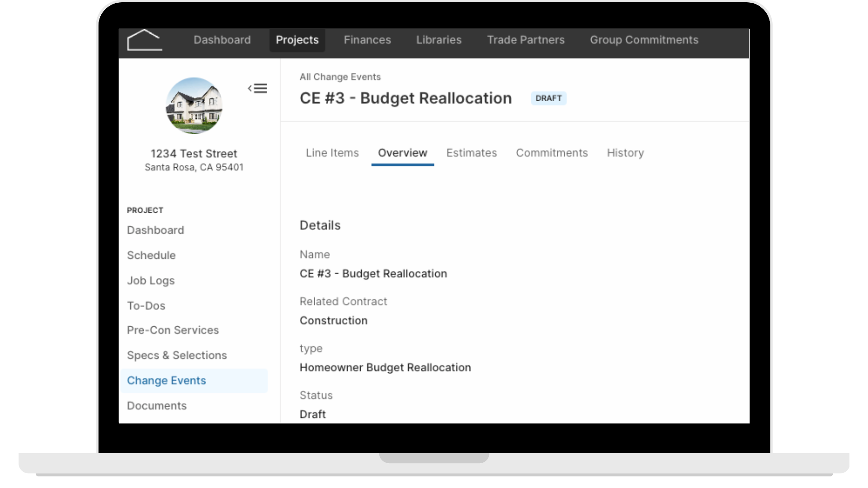Screen dimensions: 868x488
Task: Open Job Logs in the sidebar
Action: pyautogui.click(x=151, y=281)
